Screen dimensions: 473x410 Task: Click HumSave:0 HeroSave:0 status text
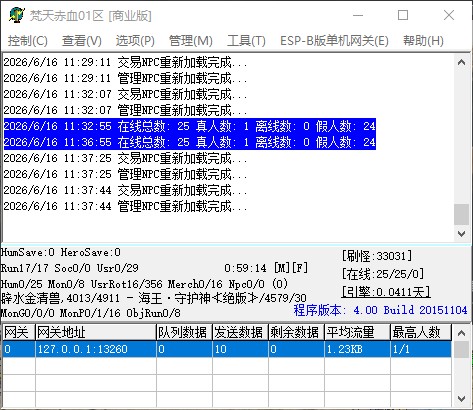click(61, 252)
